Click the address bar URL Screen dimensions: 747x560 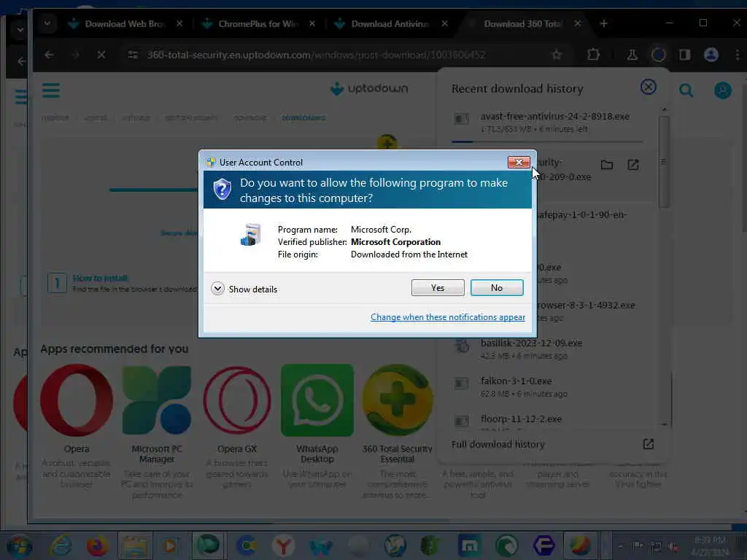(317, 55)
